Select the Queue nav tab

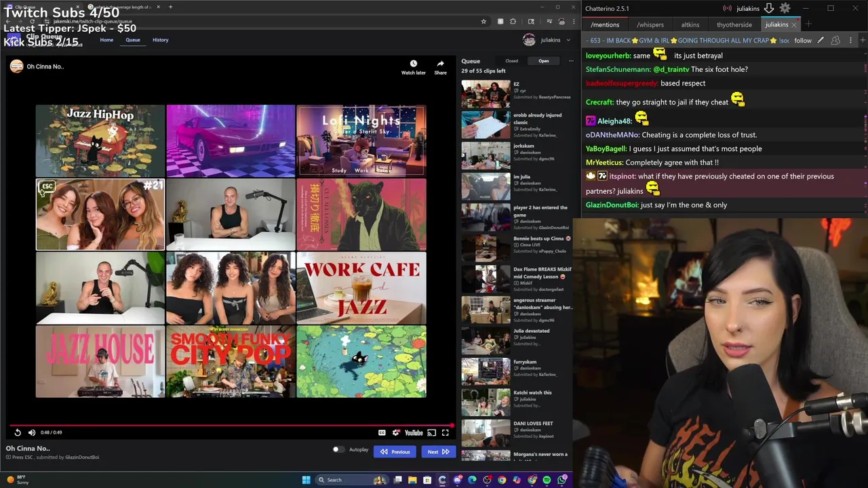tap(133, 40)
